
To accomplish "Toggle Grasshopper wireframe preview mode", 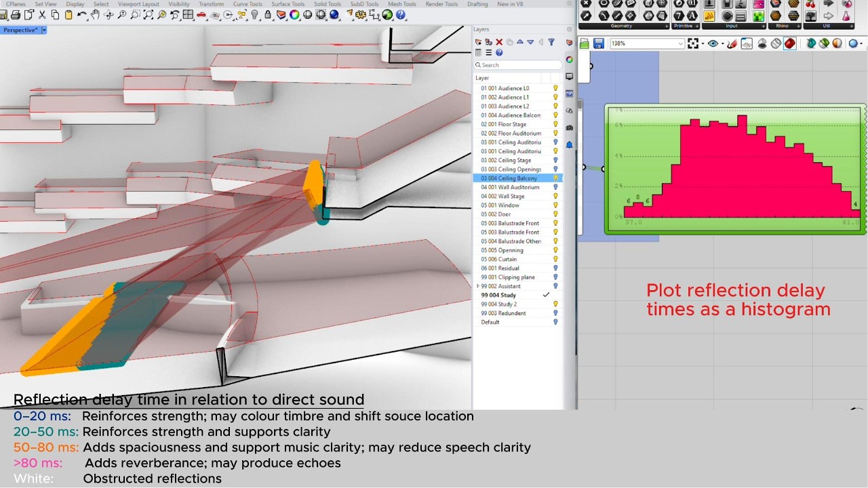I will point(776,43).
